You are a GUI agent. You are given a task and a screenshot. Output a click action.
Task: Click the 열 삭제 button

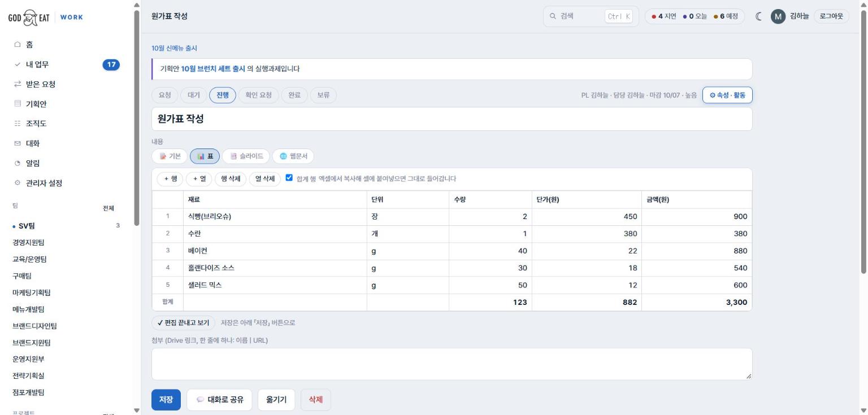pyautogui.click(x=265, y=179)
